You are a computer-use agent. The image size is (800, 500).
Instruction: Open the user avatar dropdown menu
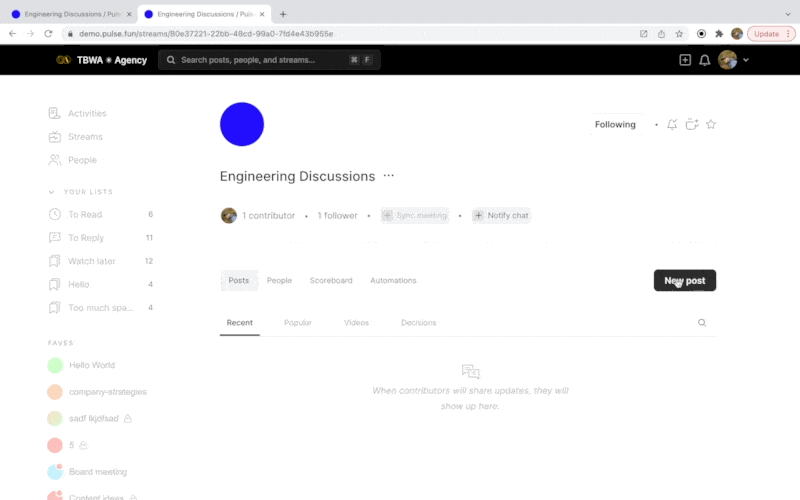click(x=734, y=60)
